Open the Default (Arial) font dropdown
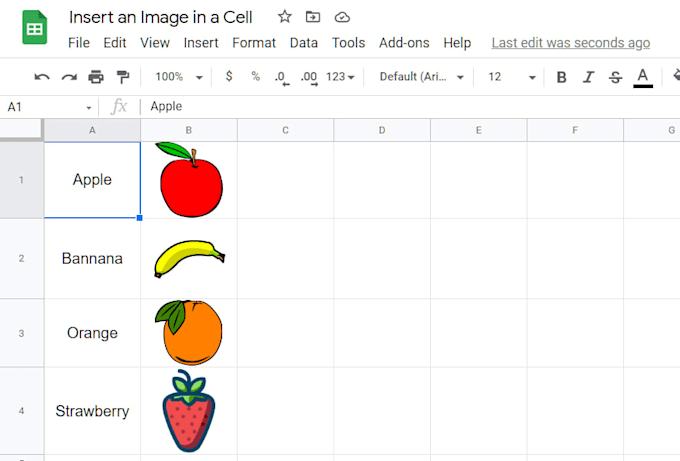 (422, 77)
